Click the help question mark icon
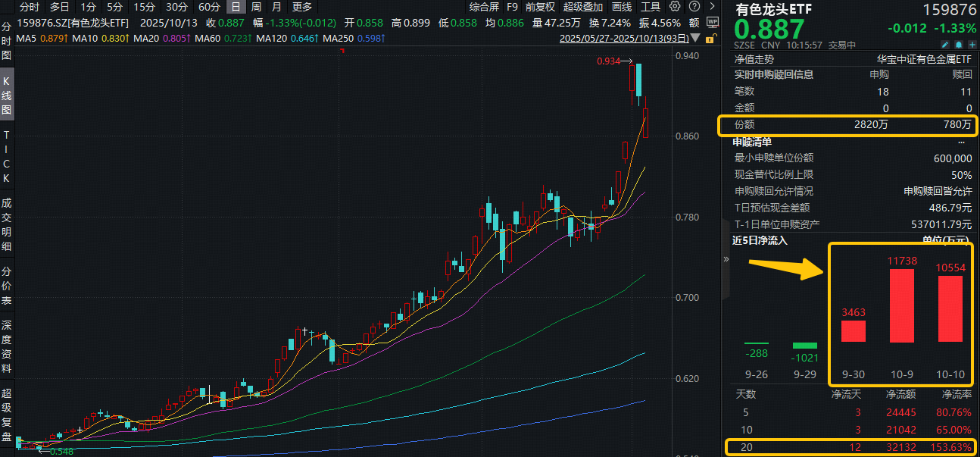The height and width of the screenshot is (457, 980). click(693, 7)
